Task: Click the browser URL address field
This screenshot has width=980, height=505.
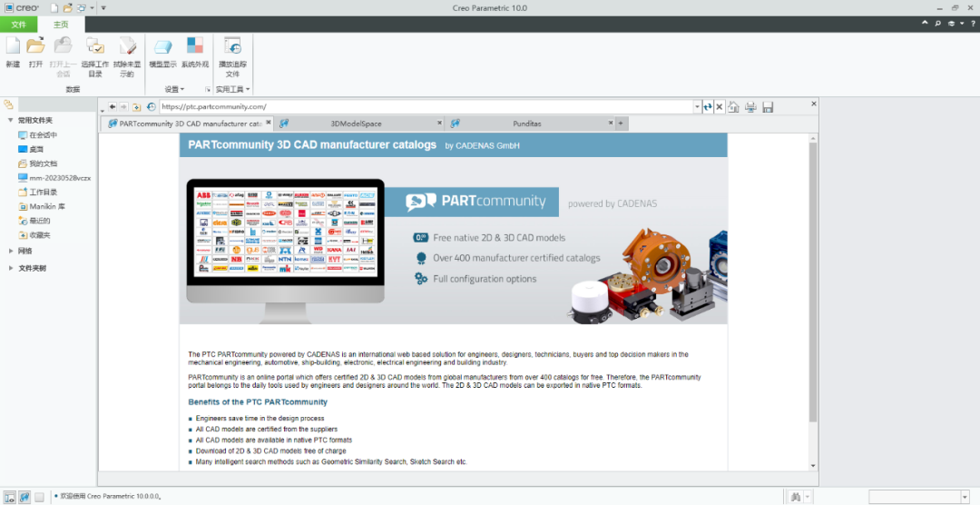Action: click(426, 107)
